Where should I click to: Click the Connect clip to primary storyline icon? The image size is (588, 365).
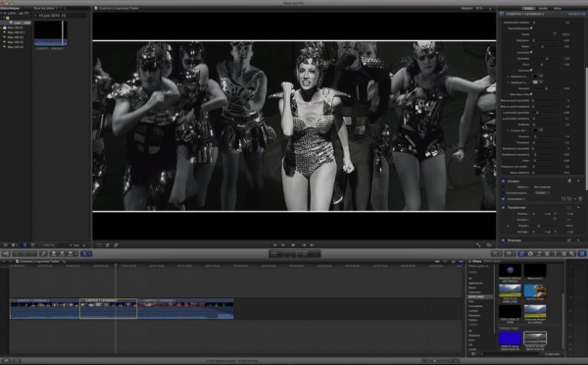click(54, 253)
